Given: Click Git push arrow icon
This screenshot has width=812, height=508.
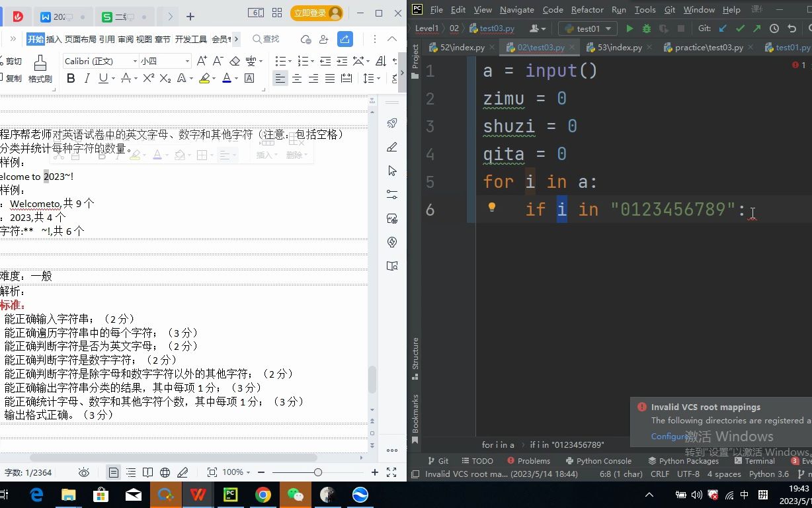Looking at the screenshot, I should (756, 28).
